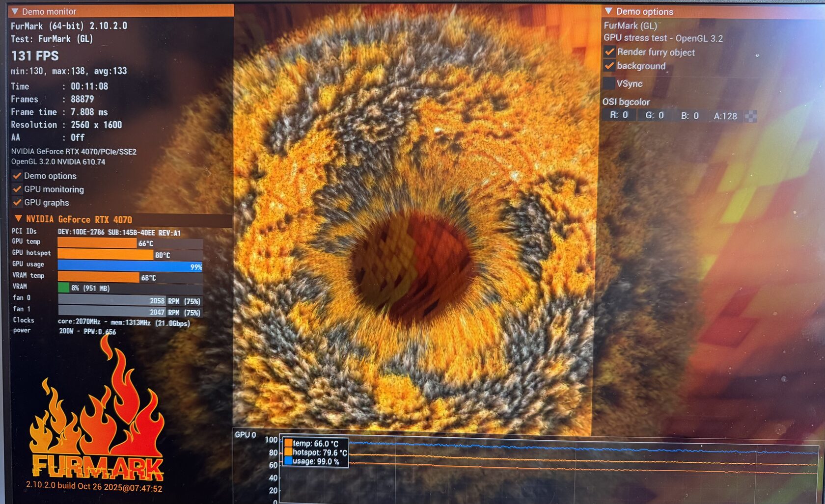Collapse the NVIDIA GeForce RTX 4070 section
Viewport: 825px width, 504px height.
point(19,219)
